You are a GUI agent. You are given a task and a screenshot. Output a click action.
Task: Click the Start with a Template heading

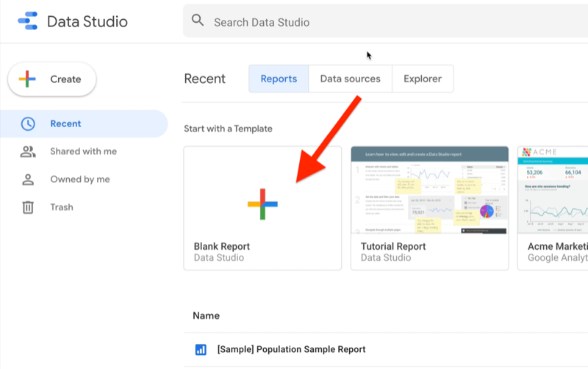(x=228, y=129)
